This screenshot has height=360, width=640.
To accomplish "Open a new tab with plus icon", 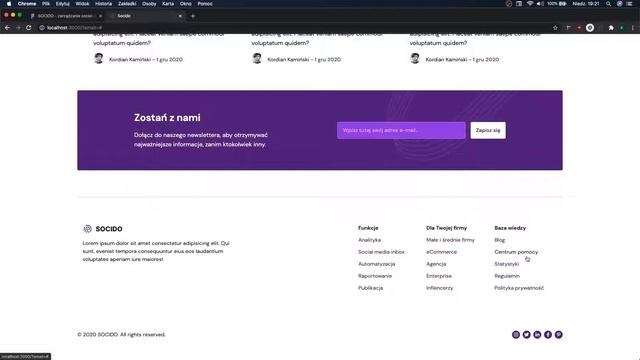I will 193,16.
